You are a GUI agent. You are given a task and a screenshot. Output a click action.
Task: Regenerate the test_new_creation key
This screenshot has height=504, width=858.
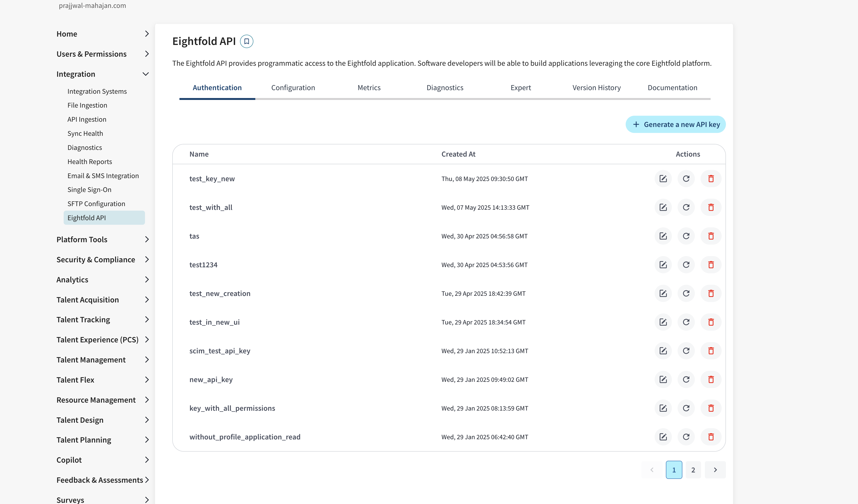(x=686, y=293)
